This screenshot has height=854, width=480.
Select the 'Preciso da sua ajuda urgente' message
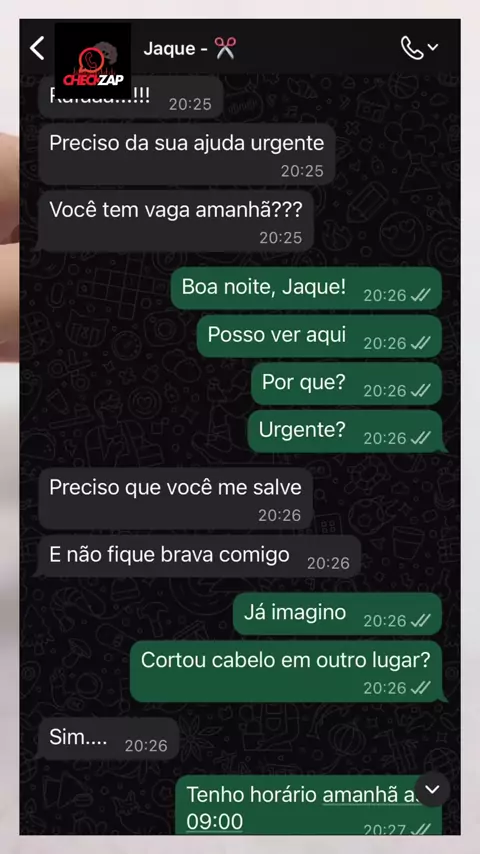[186, 154]
